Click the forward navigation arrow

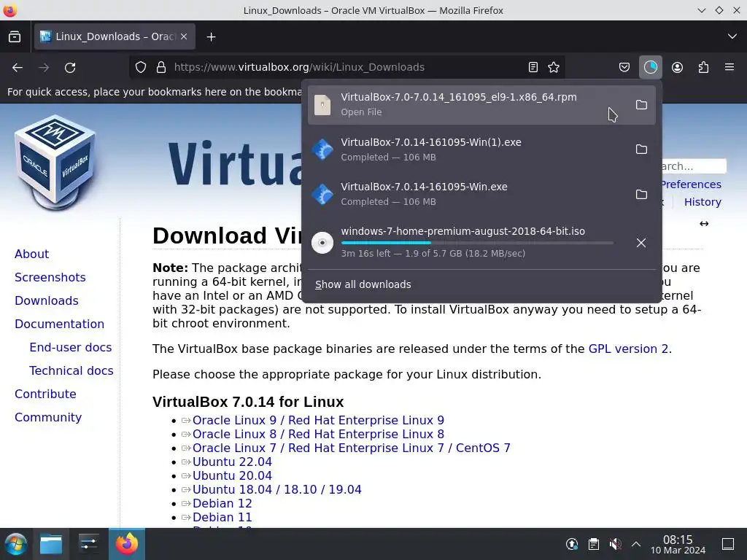click(x=44, y=68)
